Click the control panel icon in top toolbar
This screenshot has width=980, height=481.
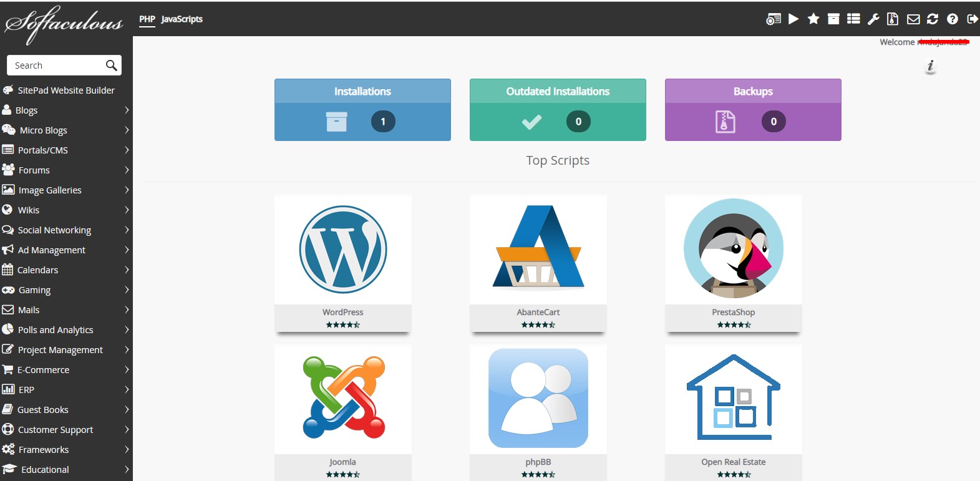point(773,19)
